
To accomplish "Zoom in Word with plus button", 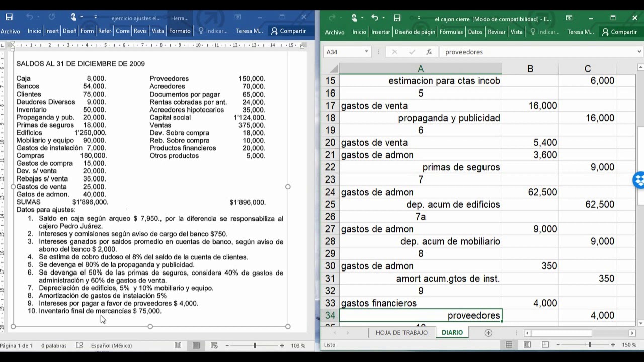I will tap(282, 345).
